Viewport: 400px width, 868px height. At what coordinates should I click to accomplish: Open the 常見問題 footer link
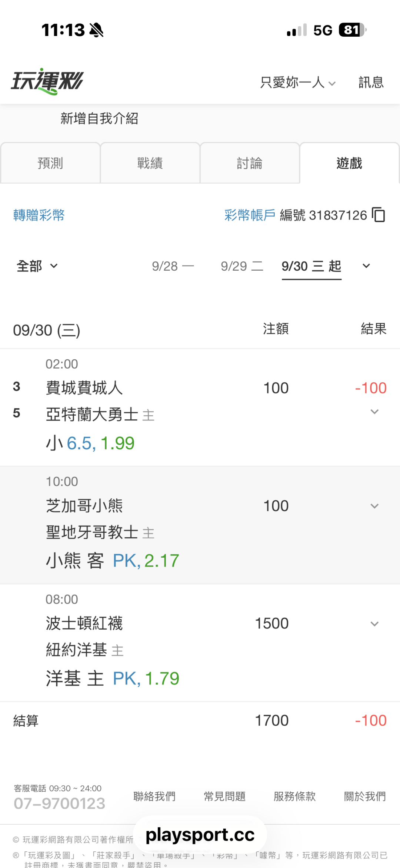(x=224, y=796)
